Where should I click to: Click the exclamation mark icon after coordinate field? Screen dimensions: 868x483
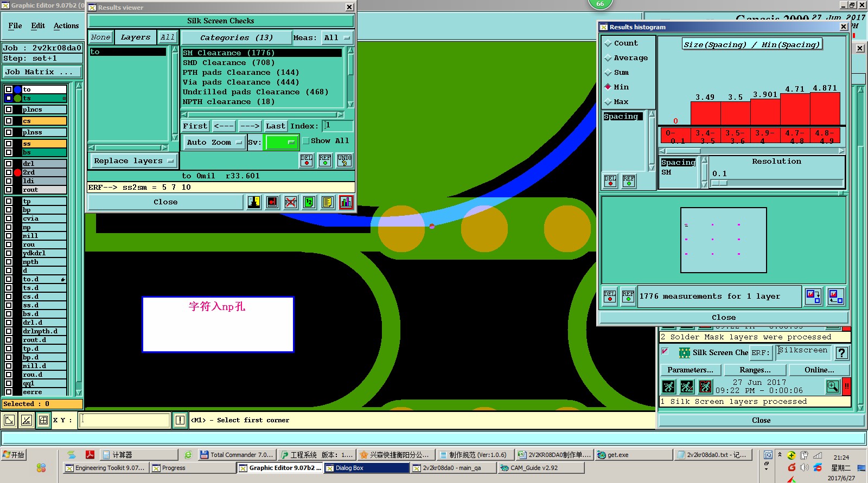coord(180,420)
